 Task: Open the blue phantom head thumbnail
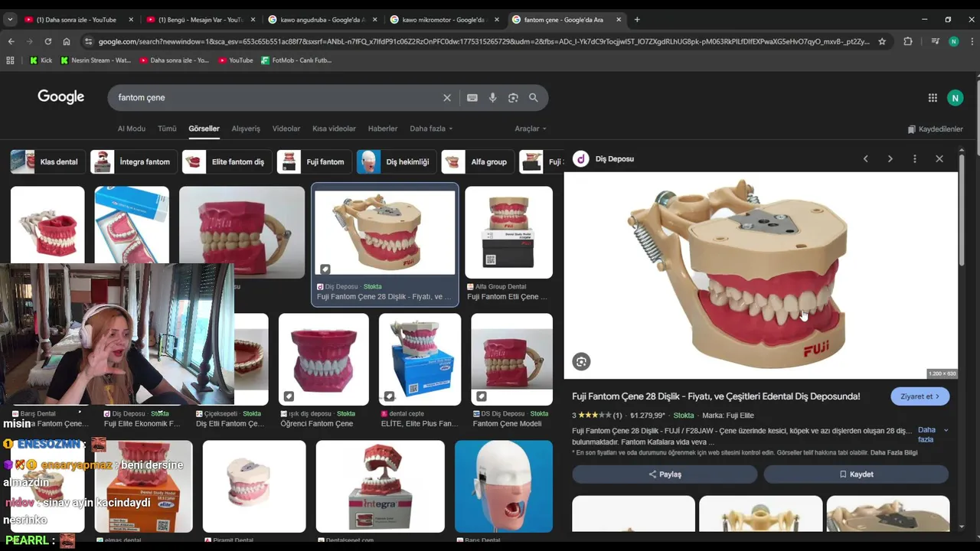[x=503, y=486]
